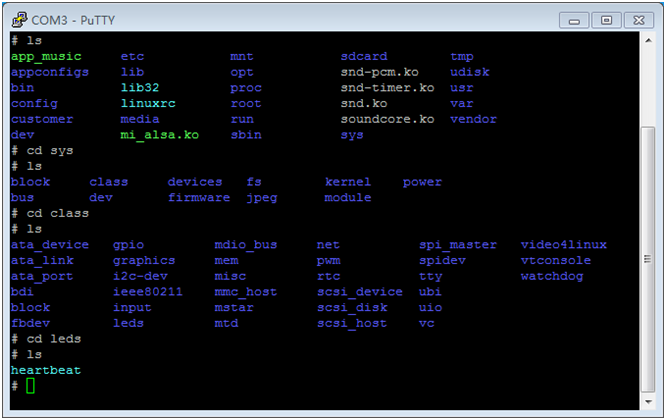Viewport: 666px width, 420px height.
Task: Click the 'sdcard' directory name
Action: [364, 56]
